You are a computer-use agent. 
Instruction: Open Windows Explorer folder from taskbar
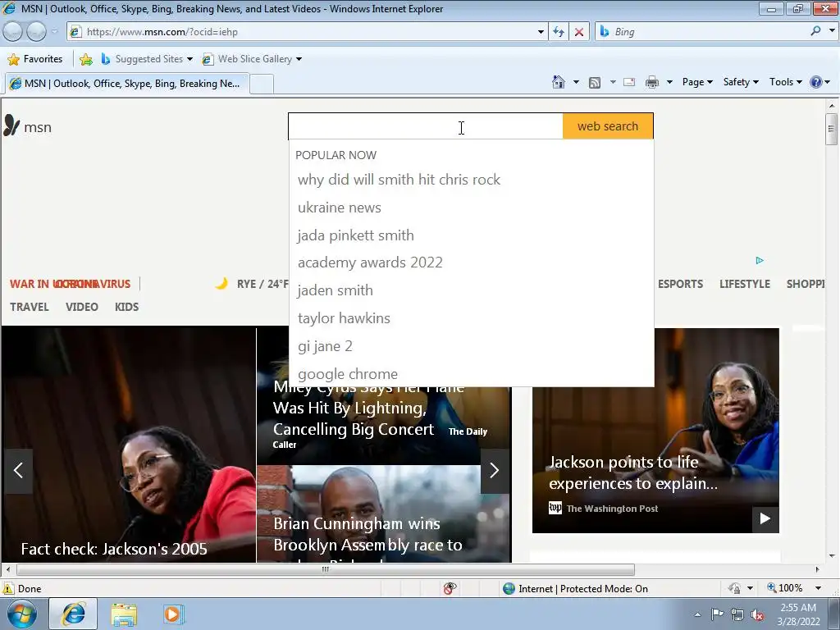124,614
